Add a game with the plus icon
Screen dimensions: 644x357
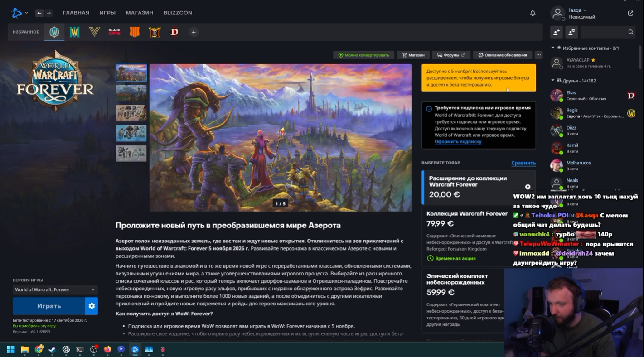pos(194,32)
